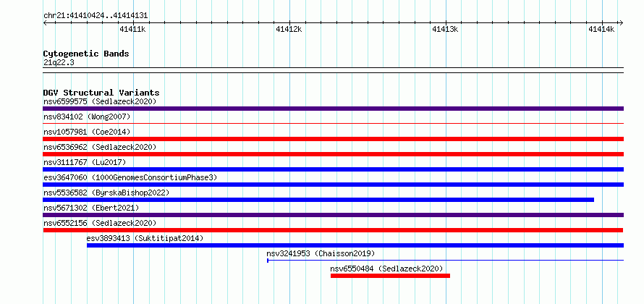Click the right arrowhead of the ruler
This screenshot has width=644, height=304.
tap(622, 22)
